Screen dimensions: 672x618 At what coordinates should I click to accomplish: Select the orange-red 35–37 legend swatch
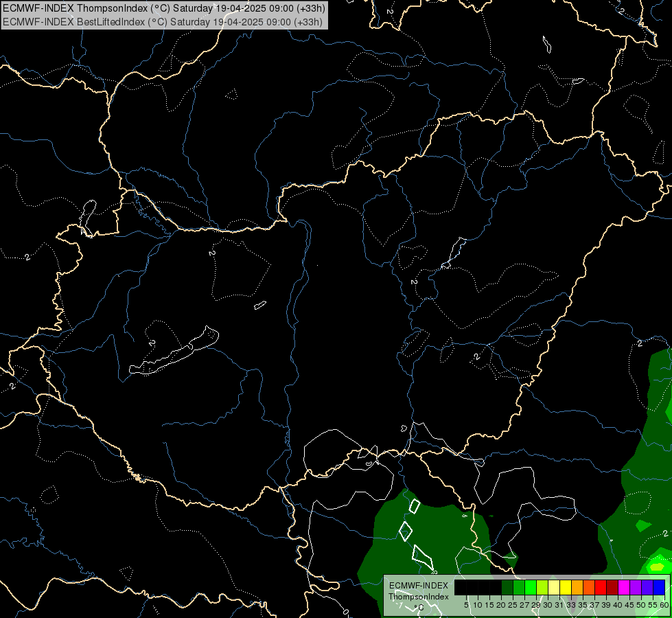pyautogui.click(x=589, y=588)
